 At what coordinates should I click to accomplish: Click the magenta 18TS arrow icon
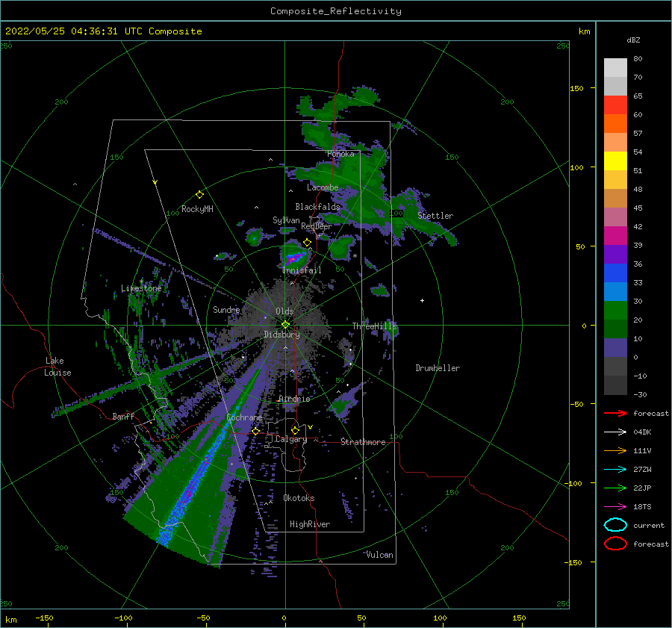click(x=615, y=507)
